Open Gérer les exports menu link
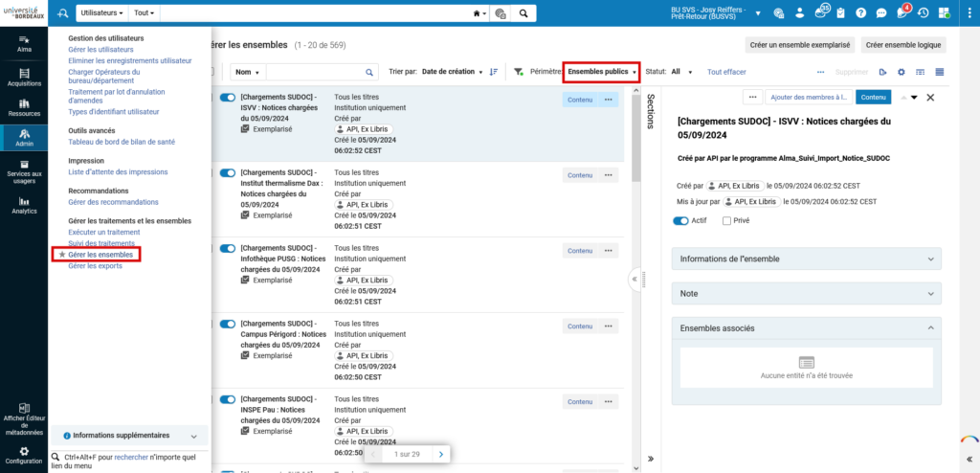The width and height of the screenshot is (980, 473). click(x=95, y=266)
